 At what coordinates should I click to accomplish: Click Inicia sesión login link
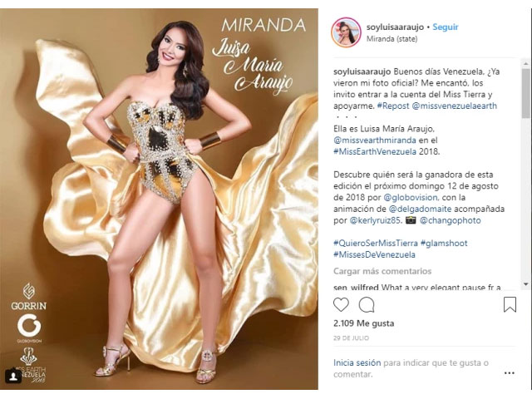tap(357, 362)
